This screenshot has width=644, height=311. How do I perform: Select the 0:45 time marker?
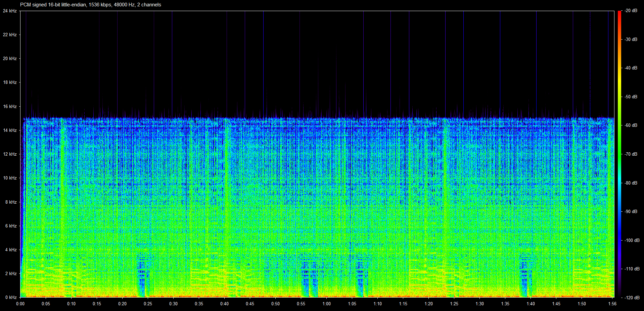pyautogui.click(x=250, y=304)
